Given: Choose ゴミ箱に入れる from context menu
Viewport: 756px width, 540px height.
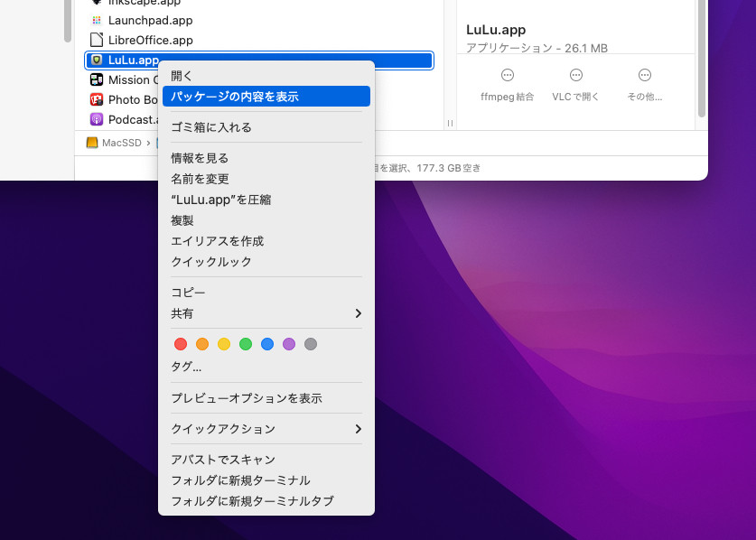Looking at the screenshot, I should [x=266, y=127].
